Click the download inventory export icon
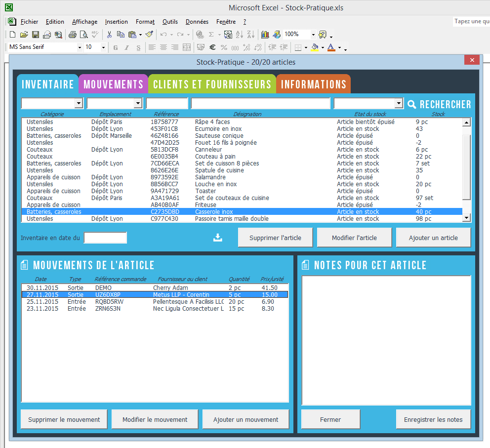The width and height of the screenshot is (490, 448). point(218,238)
